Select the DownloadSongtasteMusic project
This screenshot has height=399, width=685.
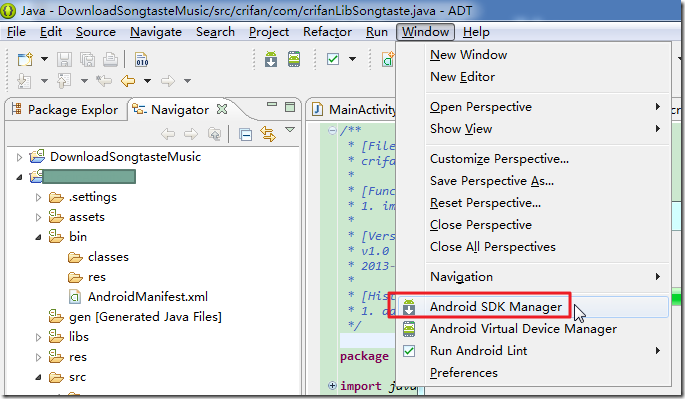tap(125, 156)
